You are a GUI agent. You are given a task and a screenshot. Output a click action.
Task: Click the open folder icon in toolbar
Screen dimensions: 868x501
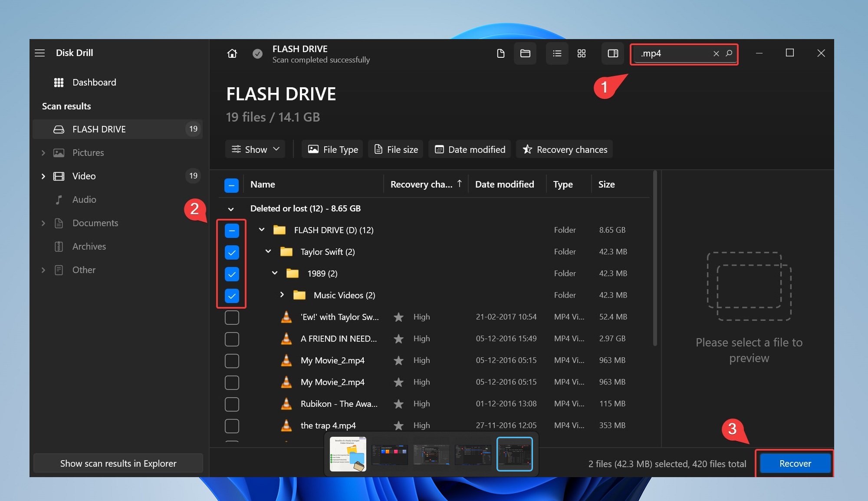(525, 53)
